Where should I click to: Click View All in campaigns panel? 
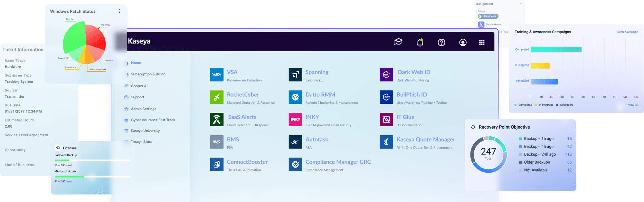[x=633, y=105]
